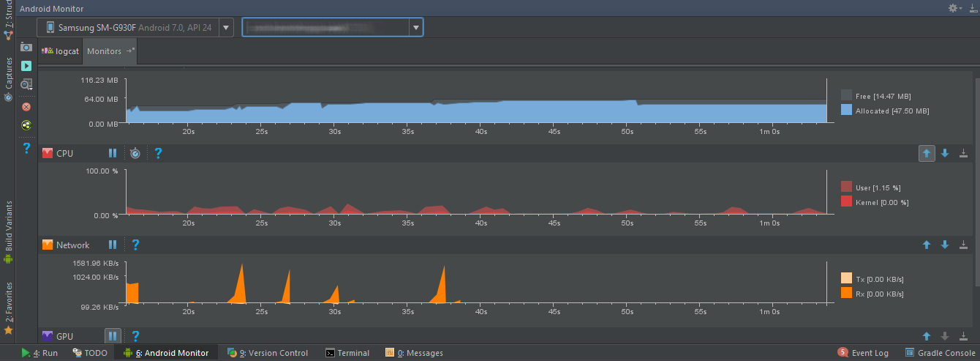The height and width of the screenshot is (361, 980).
Task: Open Android Monitor settings gear
Action: [955, 8]
